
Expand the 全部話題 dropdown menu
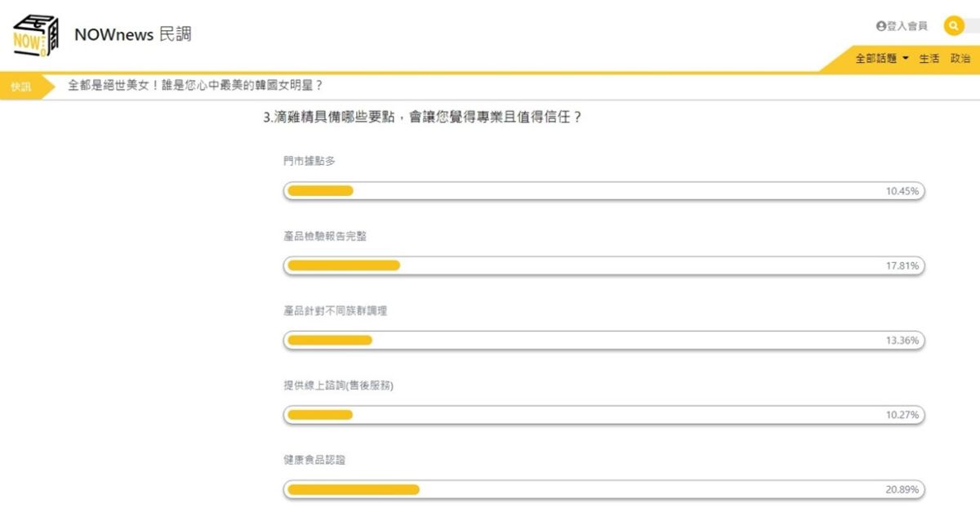[882, 59]
